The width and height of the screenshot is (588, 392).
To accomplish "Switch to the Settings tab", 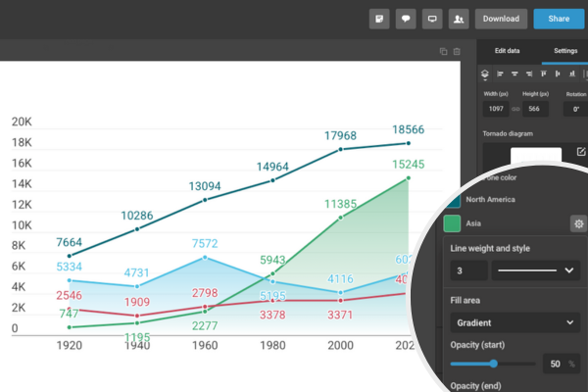I will tap(565, 51).
